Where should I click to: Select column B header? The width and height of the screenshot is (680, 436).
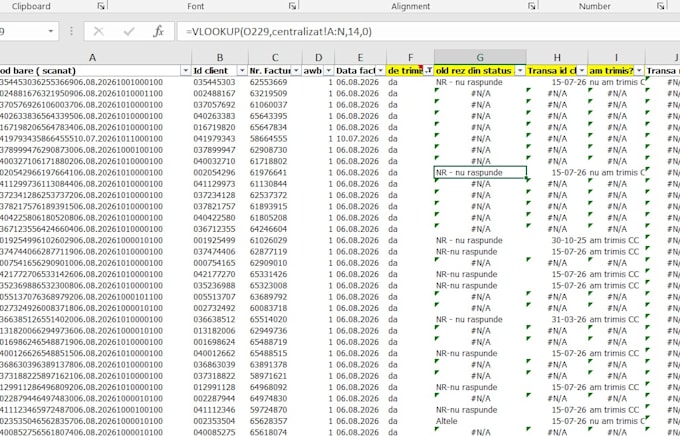[x=220, y=57]
